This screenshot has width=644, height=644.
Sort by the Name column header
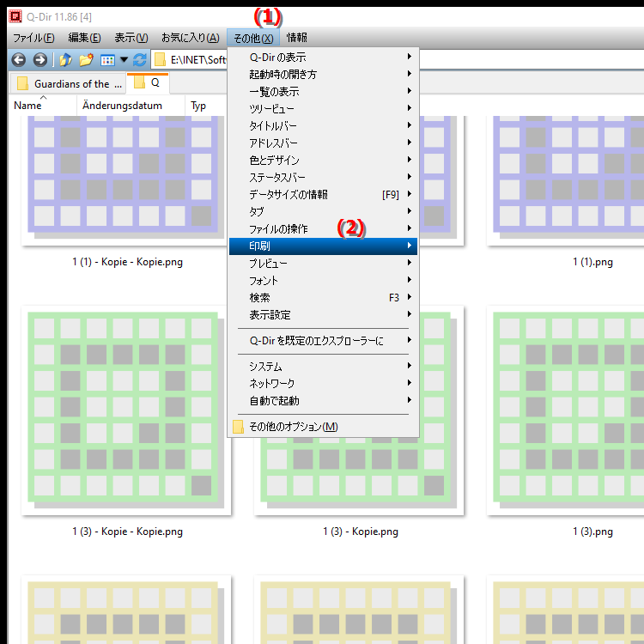point(42,106)
